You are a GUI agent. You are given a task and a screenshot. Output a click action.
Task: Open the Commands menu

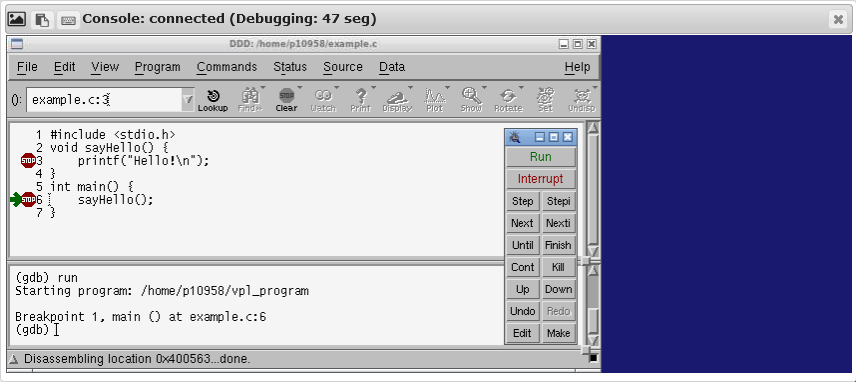click(x=227, y=67)
